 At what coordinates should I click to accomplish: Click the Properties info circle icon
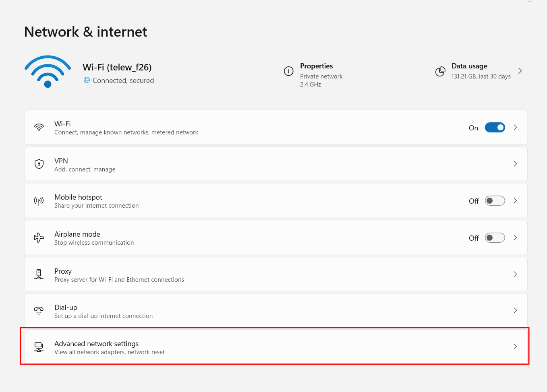pyautogui.click(x=288, y=71)
